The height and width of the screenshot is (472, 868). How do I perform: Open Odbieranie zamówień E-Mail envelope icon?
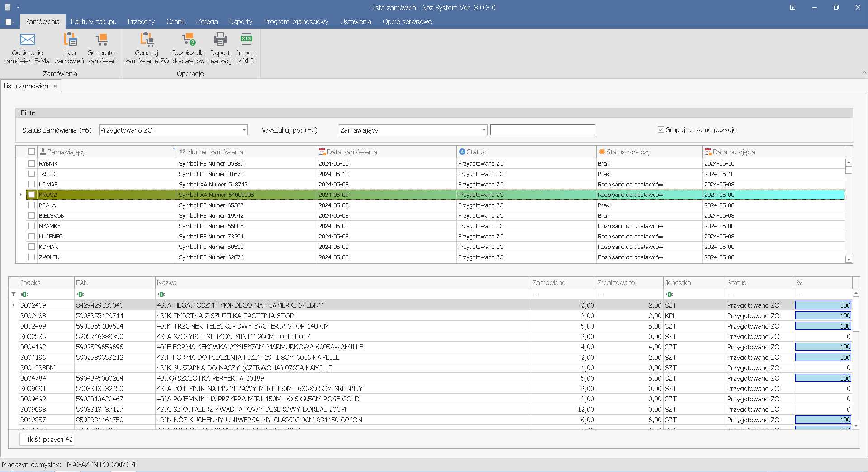tap(27, 40)
